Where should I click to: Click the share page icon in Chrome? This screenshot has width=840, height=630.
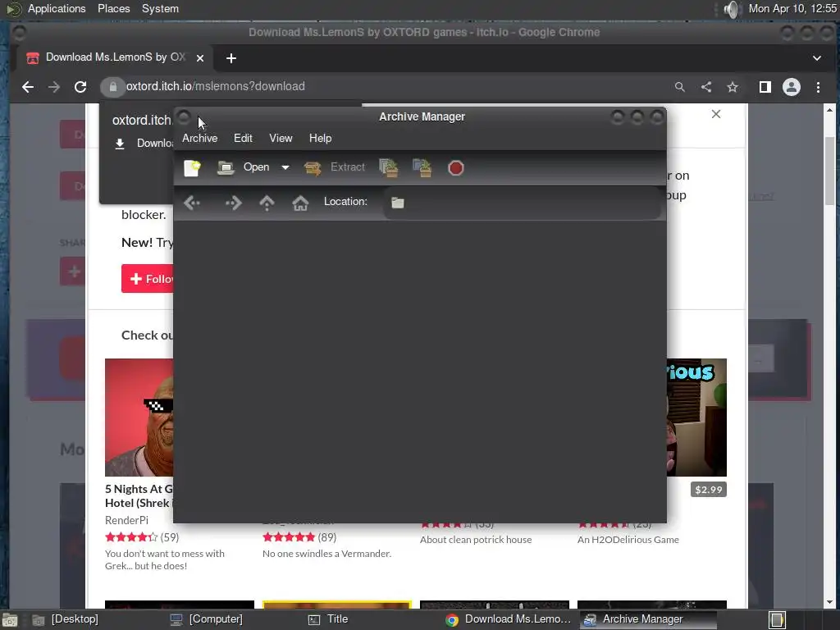(x=706, y=87)
